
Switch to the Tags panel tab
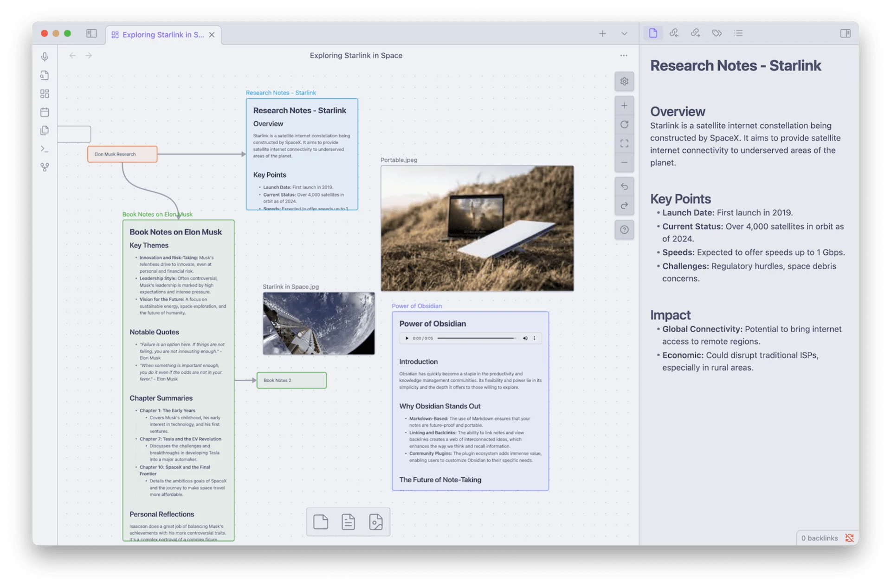(717, 33)
